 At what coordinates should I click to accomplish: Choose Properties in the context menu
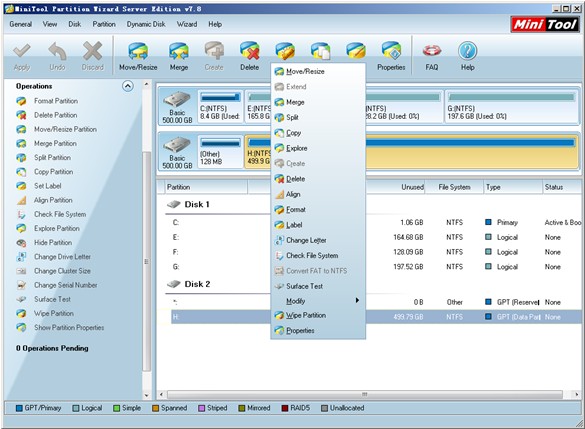click(318, 331)
